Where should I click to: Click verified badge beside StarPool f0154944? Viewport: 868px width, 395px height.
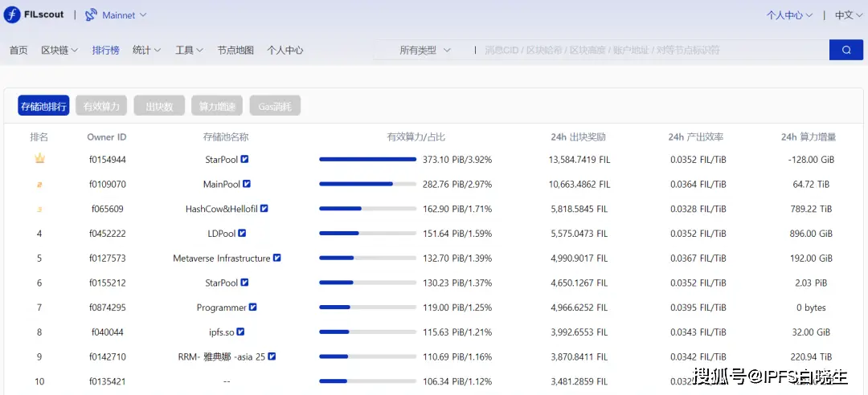(x=244, y=159)
